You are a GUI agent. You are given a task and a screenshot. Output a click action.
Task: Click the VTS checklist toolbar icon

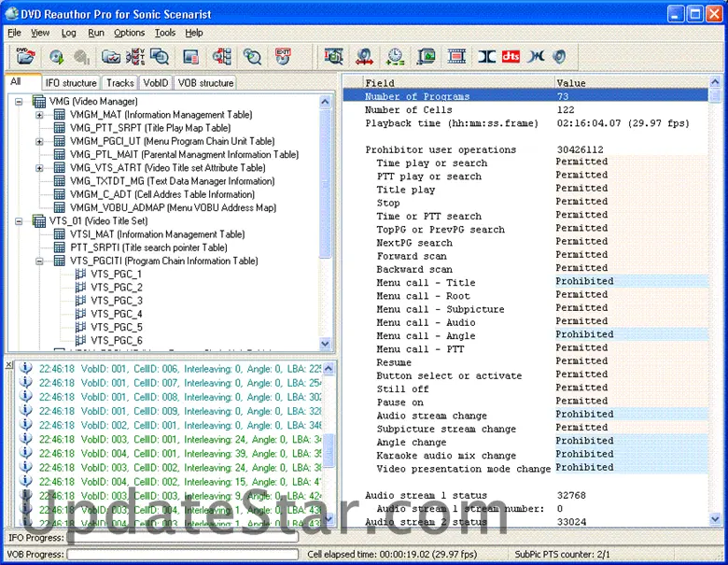[135, 57]
